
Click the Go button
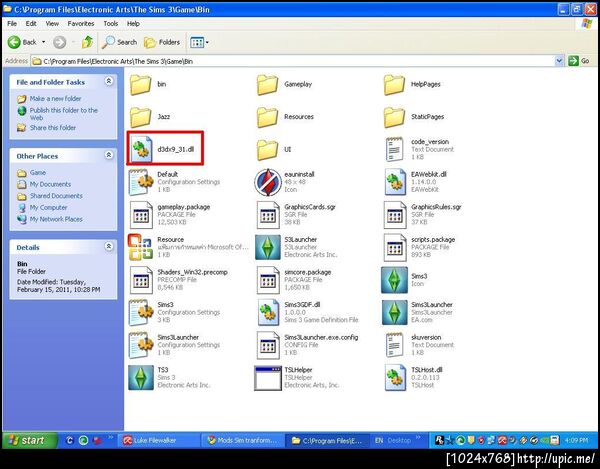[579, 61]
